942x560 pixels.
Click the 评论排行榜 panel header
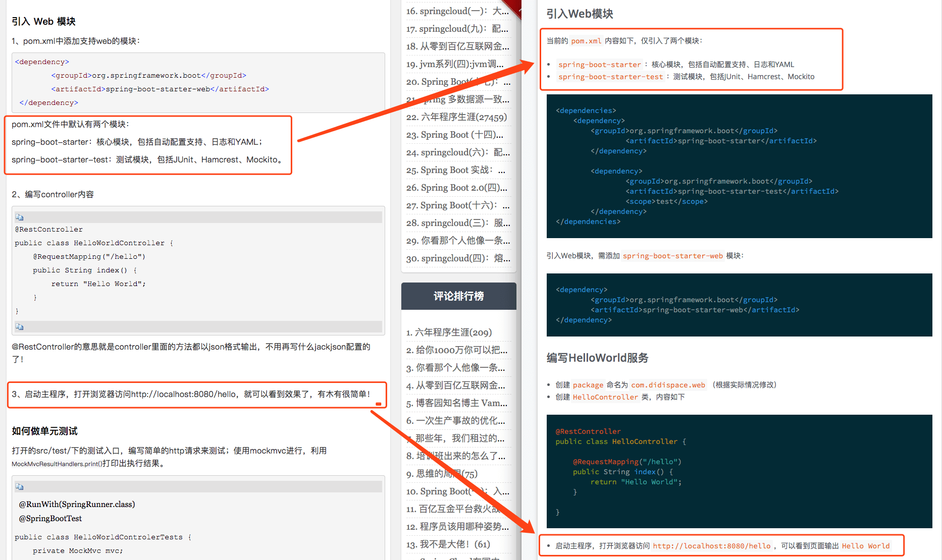pyautogui.click(x=458, y=296)
